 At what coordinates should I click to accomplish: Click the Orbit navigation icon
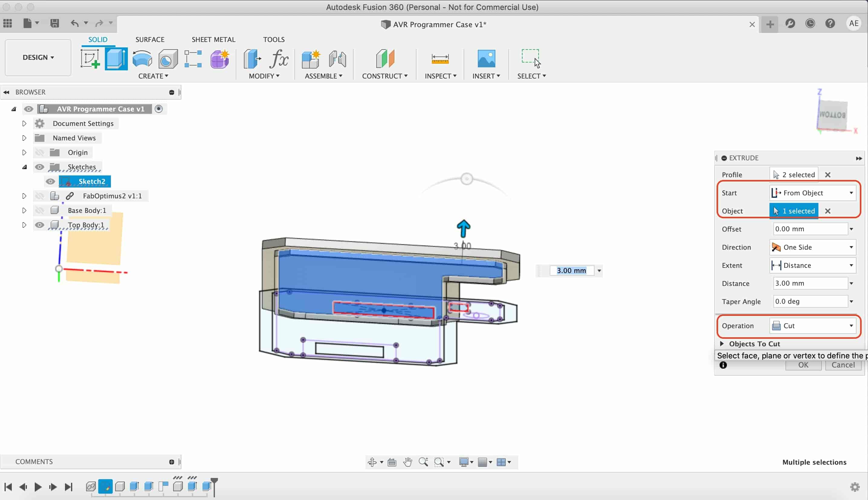coord(372,462)
